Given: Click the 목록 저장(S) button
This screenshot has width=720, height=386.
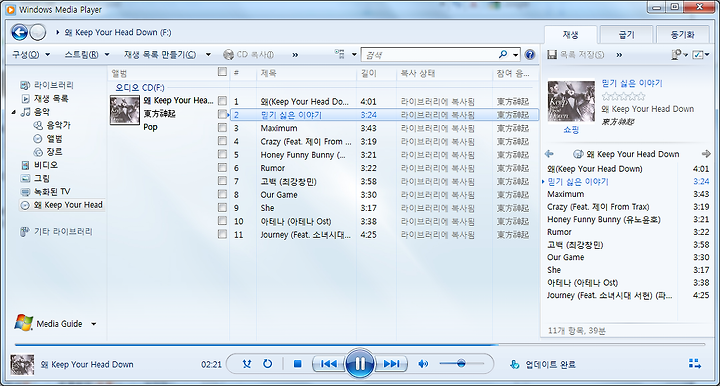Looking at the screenshot, I should (576, 55).
